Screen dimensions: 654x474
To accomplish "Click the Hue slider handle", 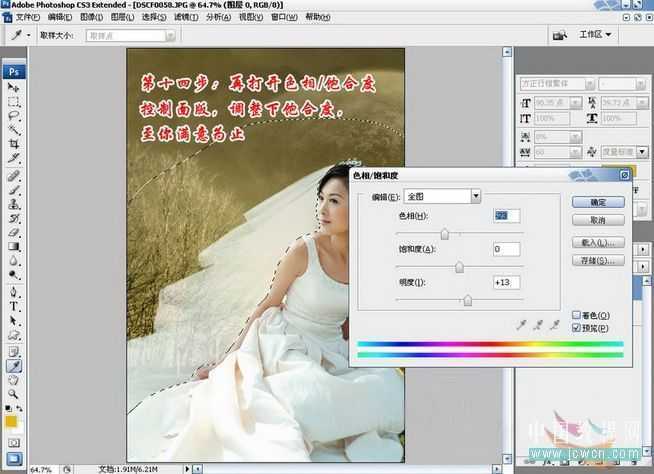I will pos(445,234).
